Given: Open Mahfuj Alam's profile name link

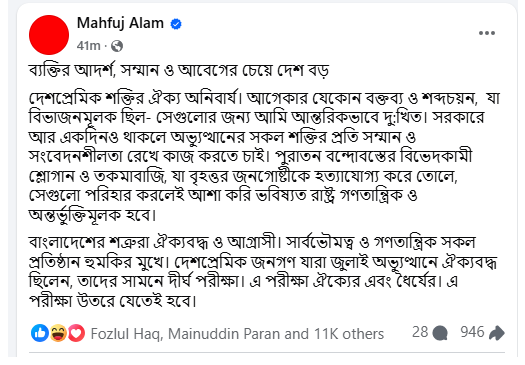Looking at the screenshot, I should click(x=120, y=23).
